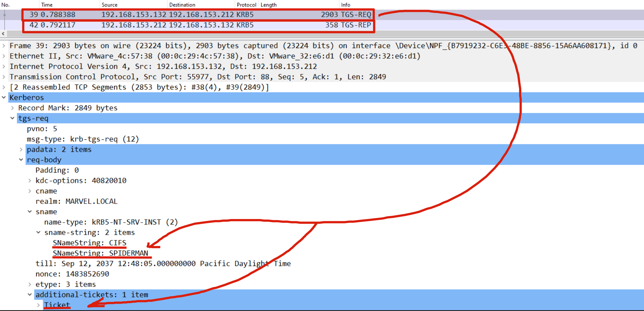The image size is (644, 311).
Task: Expand the Ticket item
Action: pyautogui.click(x=38, y=305)
